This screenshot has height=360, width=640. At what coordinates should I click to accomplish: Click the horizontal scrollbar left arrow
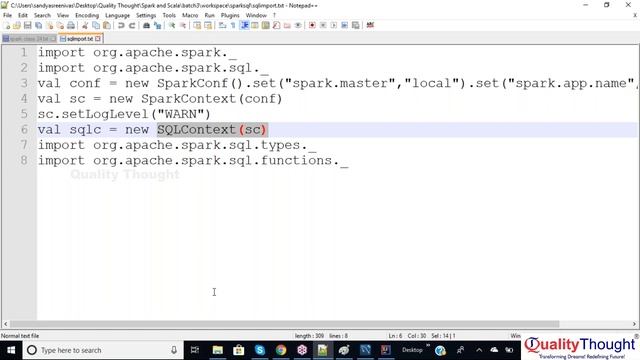coord(5,324)
